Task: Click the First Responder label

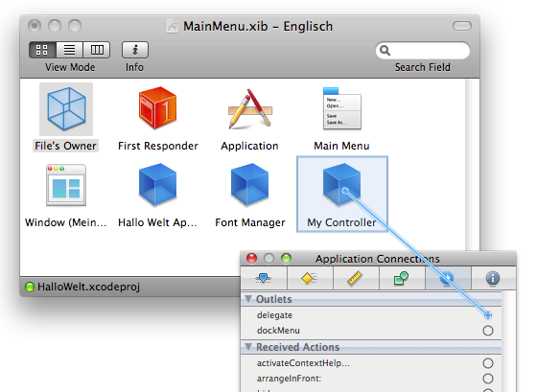Action: coord(158,146)
